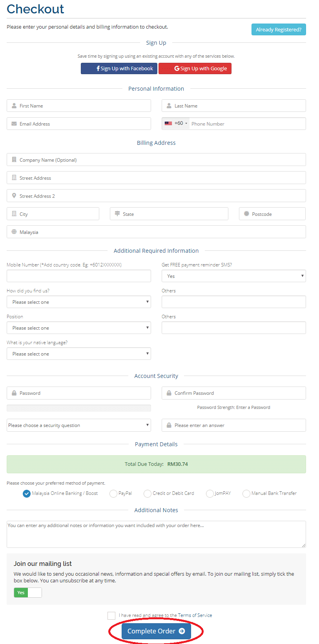Screen dimensions: 319x644
Task: Open the How did you find us dropdown
Action: point(79,302)
